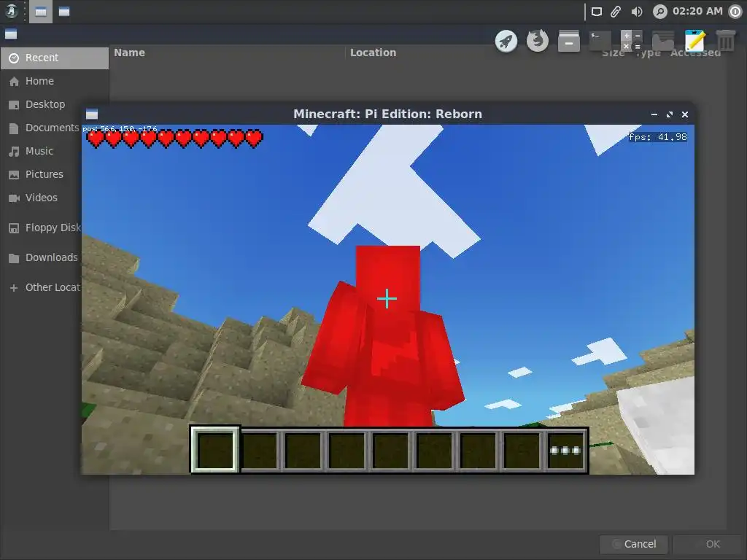Open the notepad text editor dock icon
Screen dimensions: 747x560
click(x=694, y=41)
